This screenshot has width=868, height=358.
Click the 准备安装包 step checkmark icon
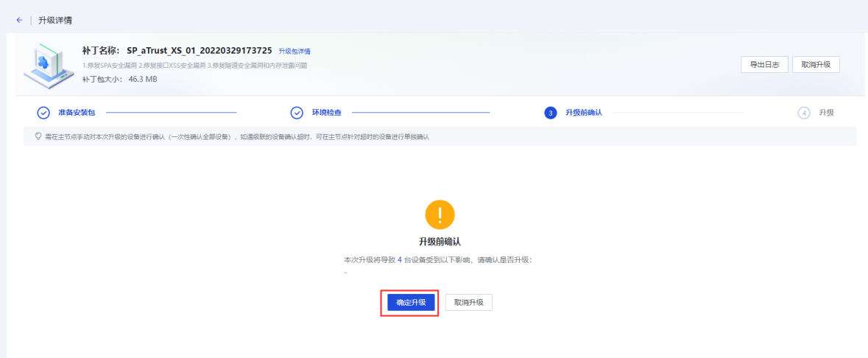[43, 113]
